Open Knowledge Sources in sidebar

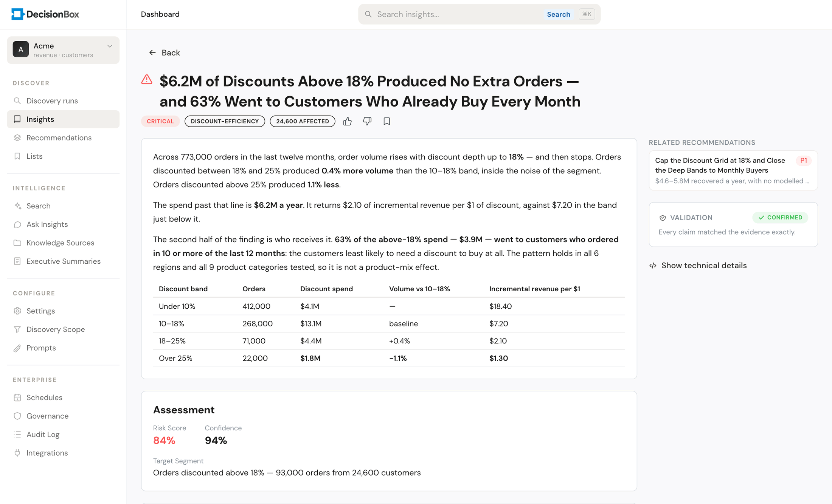click(x=63, y=243)
